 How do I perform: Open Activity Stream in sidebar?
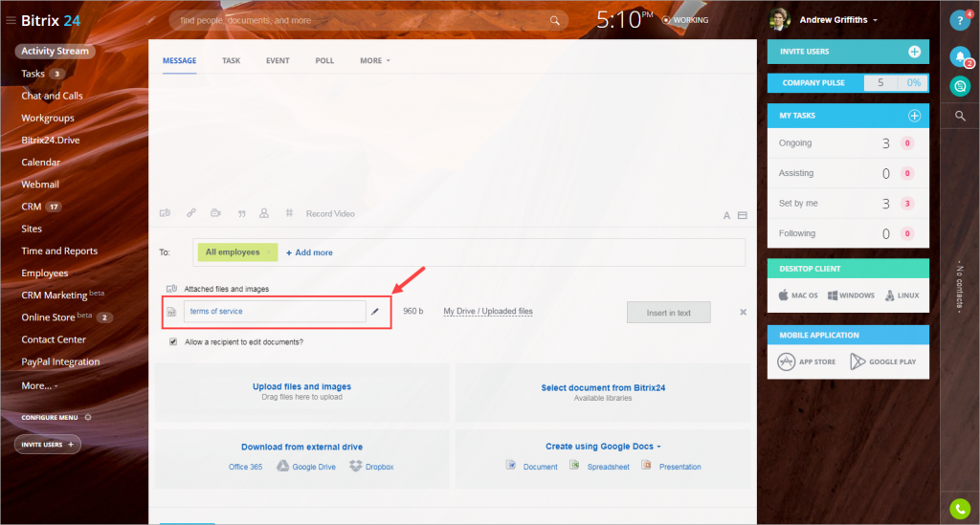pyautogui.click(x=55, y=52)
